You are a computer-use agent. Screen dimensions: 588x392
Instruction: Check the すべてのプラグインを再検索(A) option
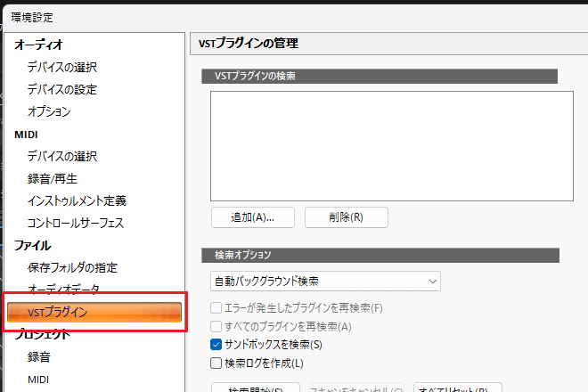(x=215, y=326)
